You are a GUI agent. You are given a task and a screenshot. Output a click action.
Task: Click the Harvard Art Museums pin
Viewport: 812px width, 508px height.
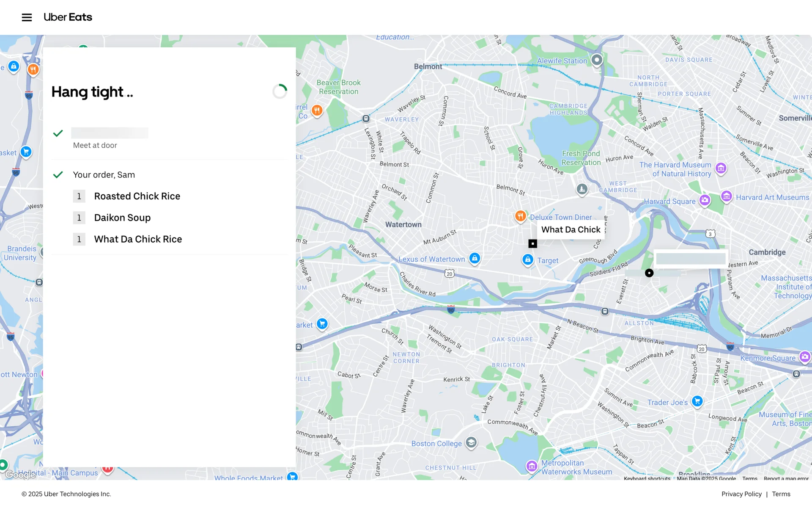coord(726,196)
